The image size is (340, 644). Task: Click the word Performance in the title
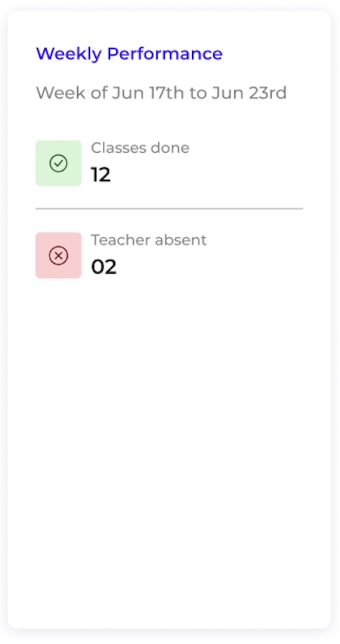(x=165, y=54)
